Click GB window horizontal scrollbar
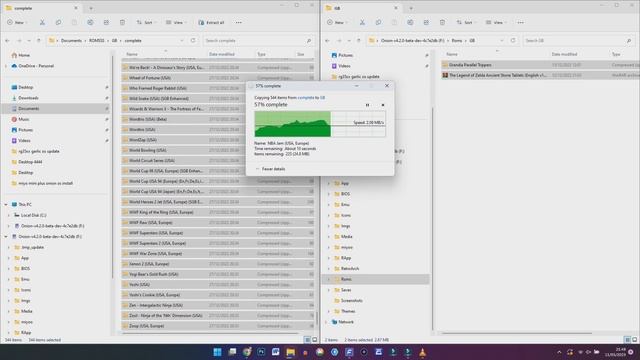The width and height of the screenshot is (640, 360). coord(516,333)
